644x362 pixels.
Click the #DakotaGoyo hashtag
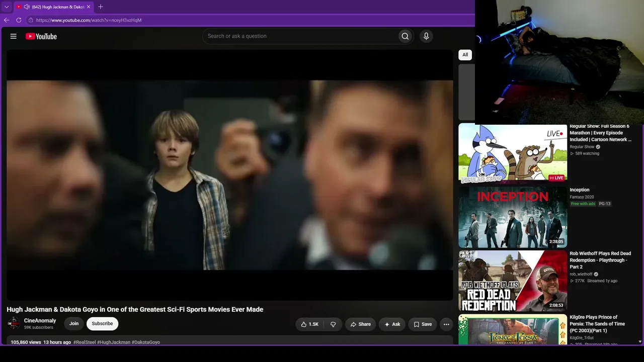(x=146, y=342)
